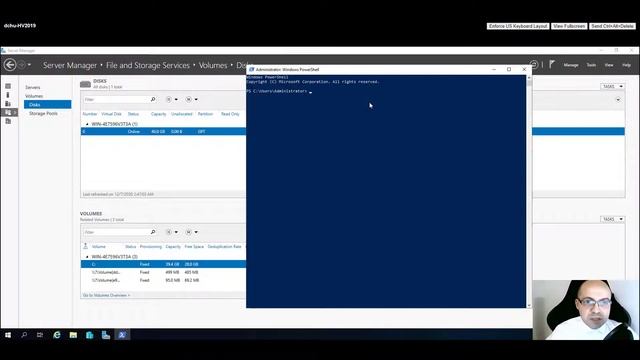Select the C: volume row
This screenshot has width=640, height=360.
[x=163, y=264]
